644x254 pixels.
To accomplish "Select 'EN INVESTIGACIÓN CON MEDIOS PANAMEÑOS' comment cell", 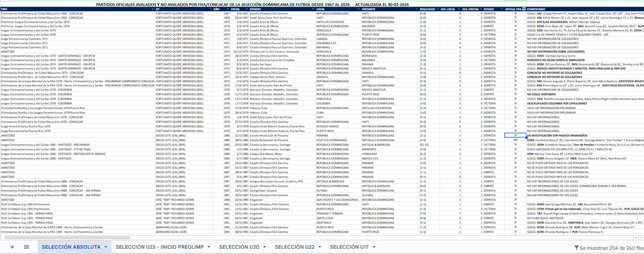I will (585, 135).
